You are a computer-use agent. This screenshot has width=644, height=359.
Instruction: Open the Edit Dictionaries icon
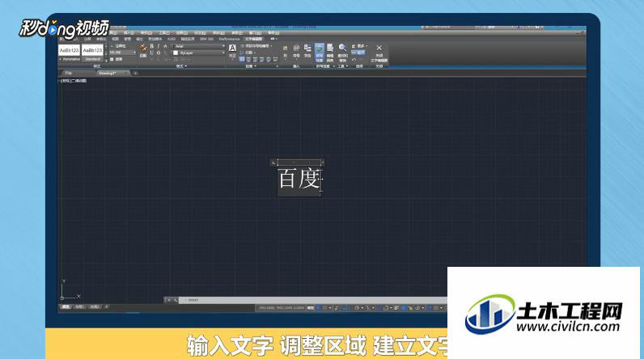pos(330,48)
